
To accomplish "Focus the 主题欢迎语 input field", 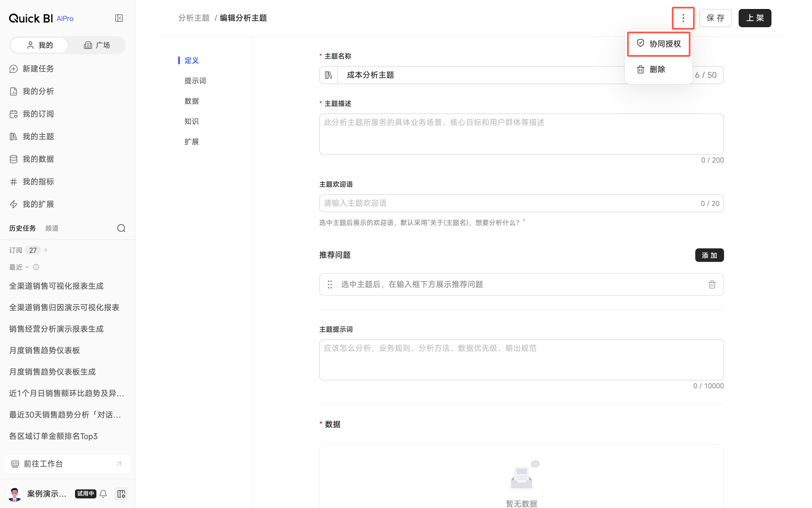I will 521,203.
